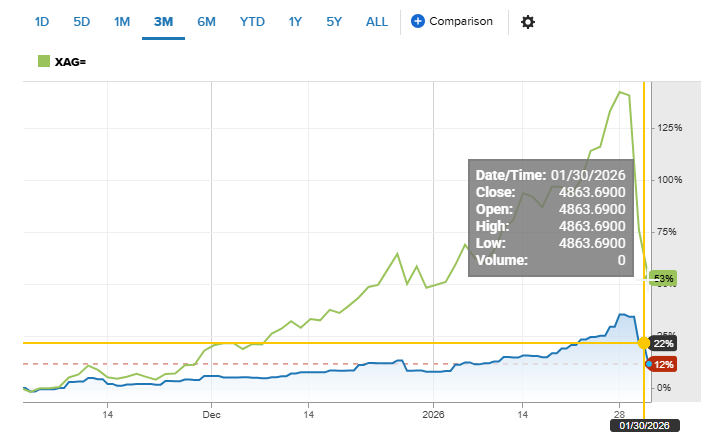The height and width of the screenshot is (440, 718).
Task: Select the active 3M range tab
Action: [163, 21]
